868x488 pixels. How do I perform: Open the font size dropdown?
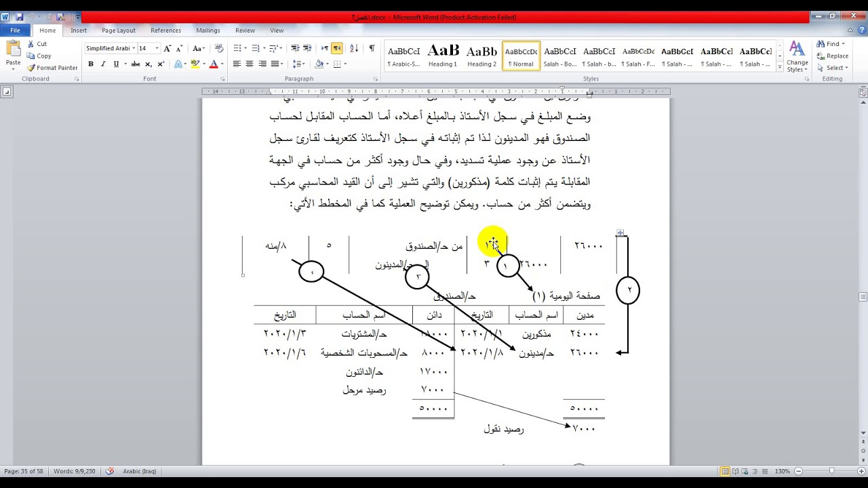(x=157, y=48)
